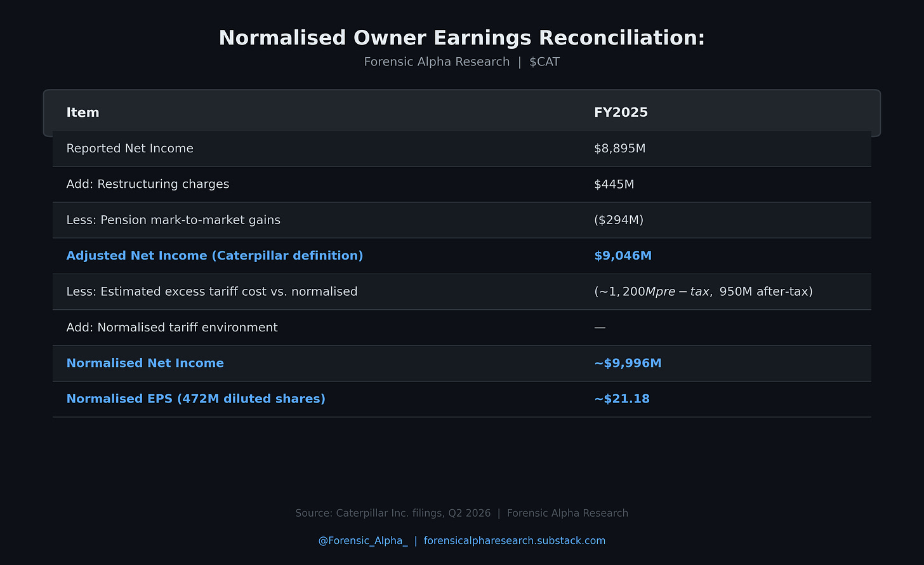Select the Reported Net Income row label

(130, 149)
